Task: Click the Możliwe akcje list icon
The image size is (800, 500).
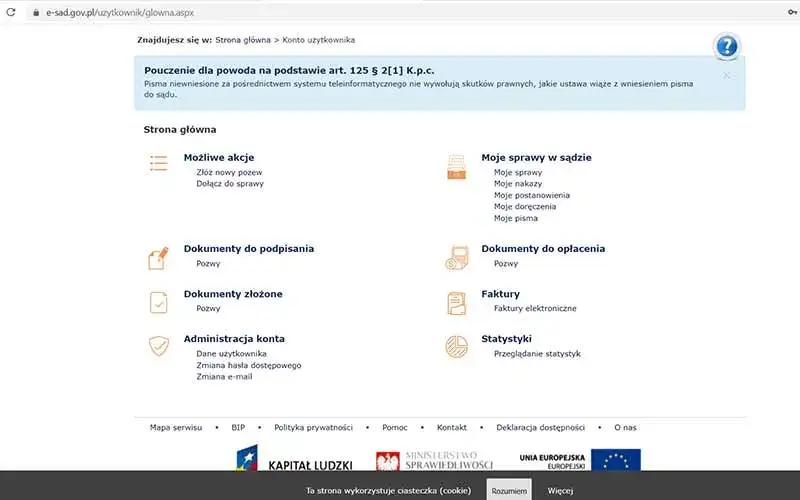Action: (159, 163)
